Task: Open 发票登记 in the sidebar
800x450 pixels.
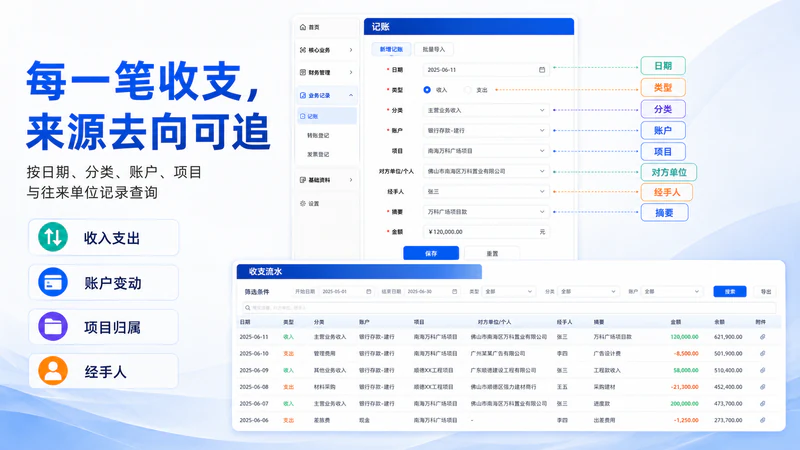Action: (318, 155)
